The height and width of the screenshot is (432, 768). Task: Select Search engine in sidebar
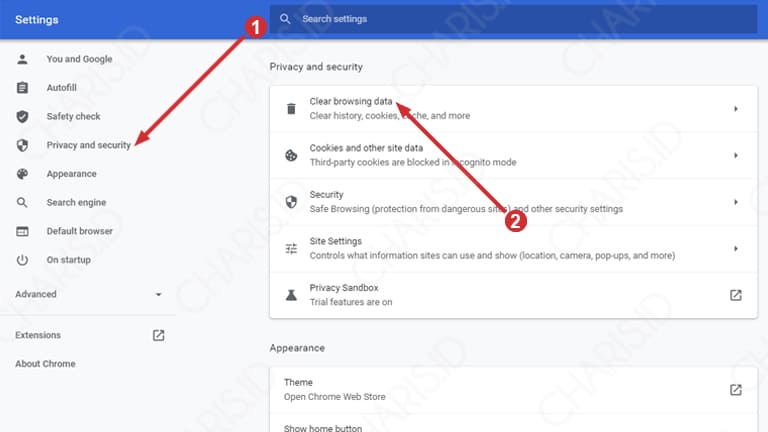click(x=76, y=202)
